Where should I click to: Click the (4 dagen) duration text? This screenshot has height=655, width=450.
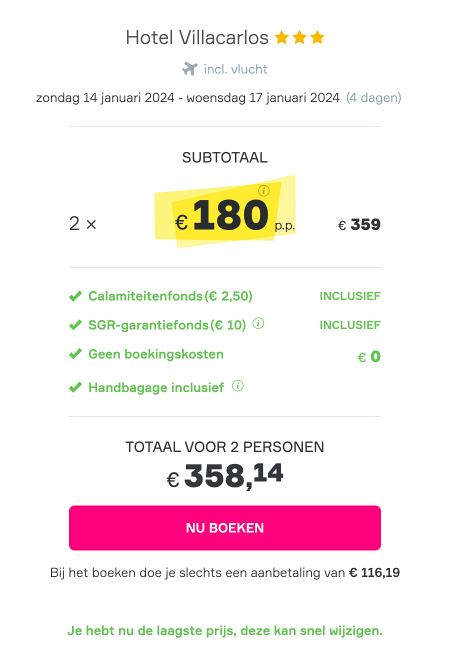374,98
